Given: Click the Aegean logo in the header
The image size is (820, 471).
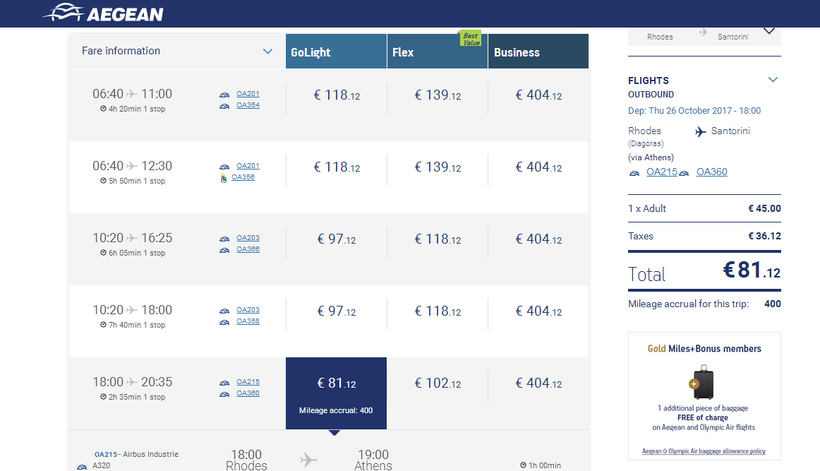Looking at the screenshot, I should pyautogui.click(x=104, y=14).
